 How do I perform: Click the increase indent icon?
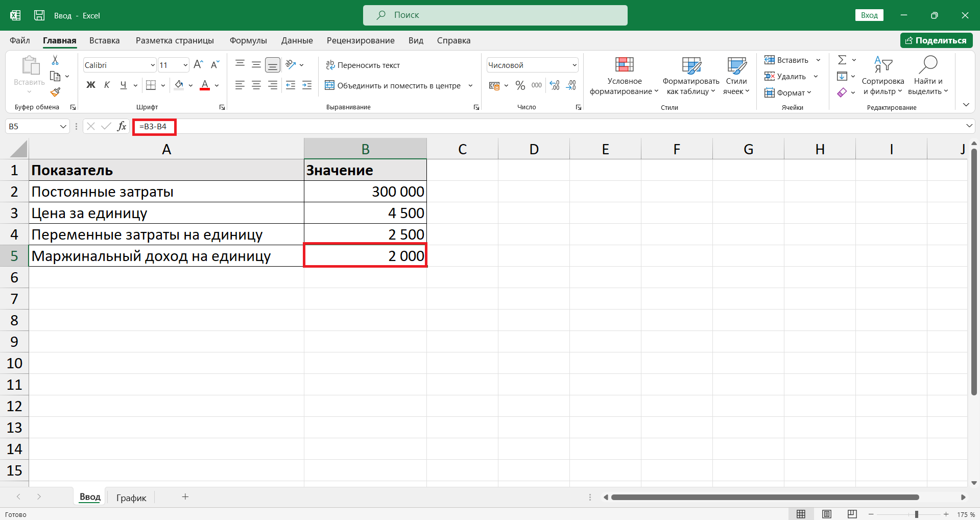point(307,85)
